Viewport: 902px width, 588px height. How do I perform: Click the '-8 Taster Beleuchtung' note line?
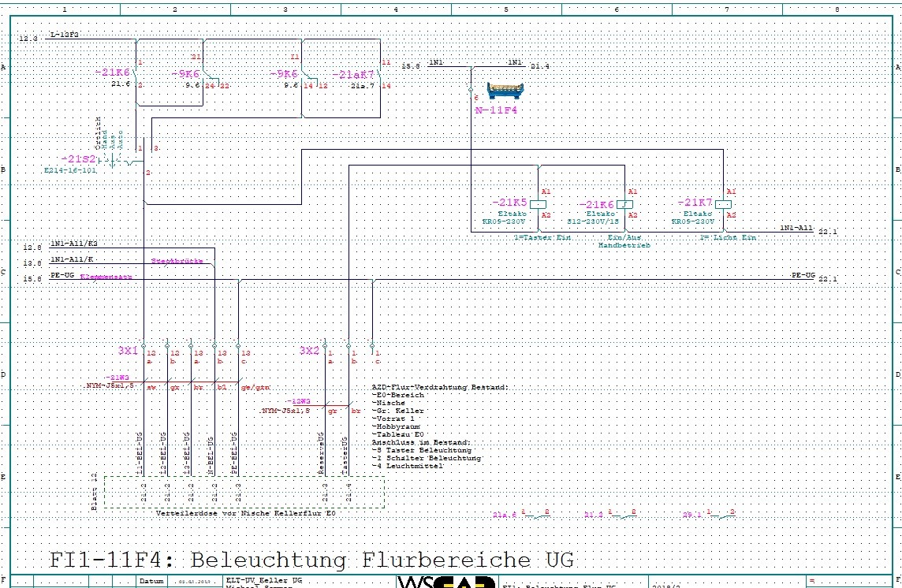(x=422, y=451)
